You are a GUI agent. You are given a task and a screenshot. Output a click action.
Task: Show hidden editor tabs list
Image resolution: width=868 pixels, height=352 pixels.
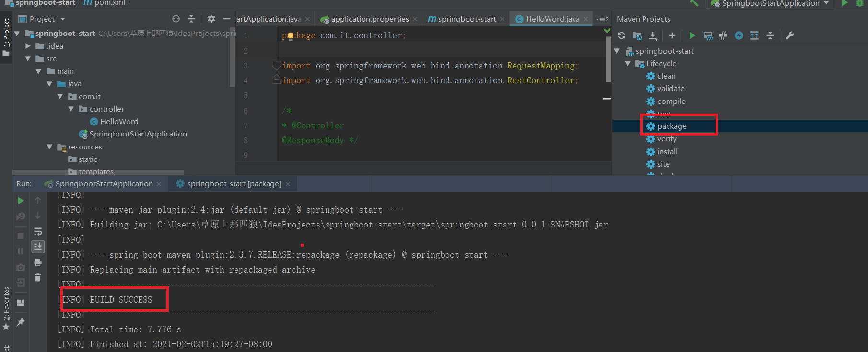pyautogui.click(x=602, y=19)
